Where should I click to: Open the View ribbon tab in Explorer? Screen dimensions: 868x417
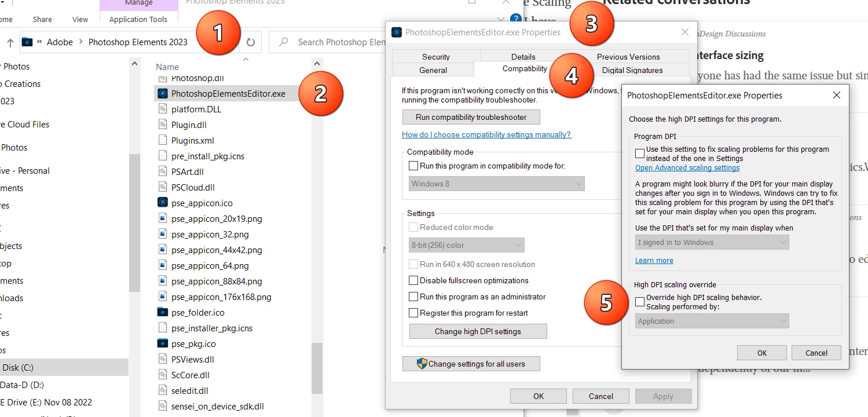pyautogui.click(x=80, y=19)
